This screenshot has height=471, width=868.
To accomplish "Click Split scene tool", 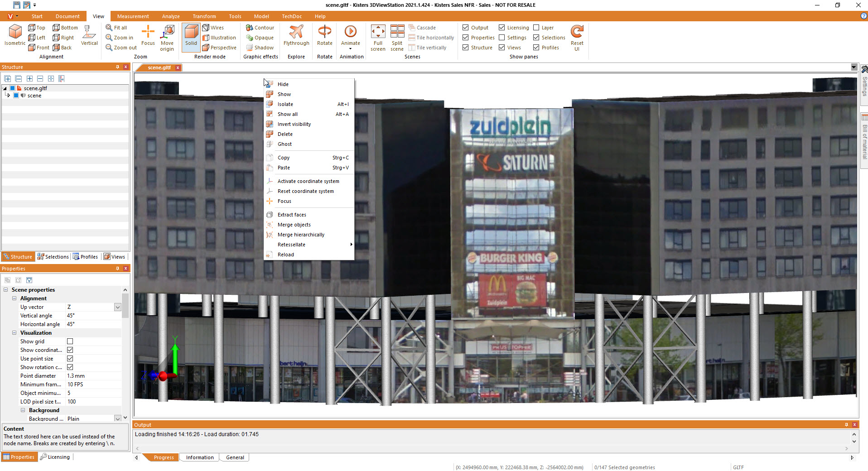I will (x=397, y=38).
